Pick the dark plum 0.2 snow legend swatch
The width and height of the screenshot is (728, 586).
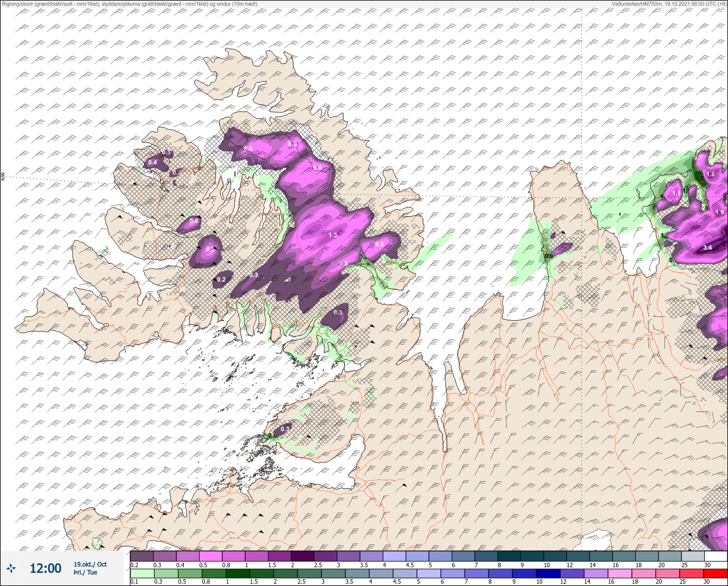[142, 556]
